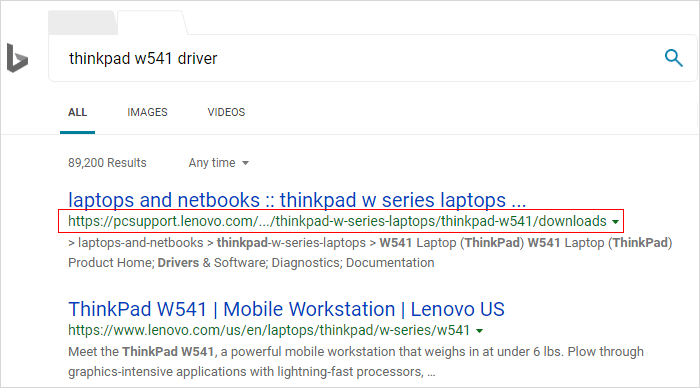Switch to the IMAGES tab

(147, 113)
